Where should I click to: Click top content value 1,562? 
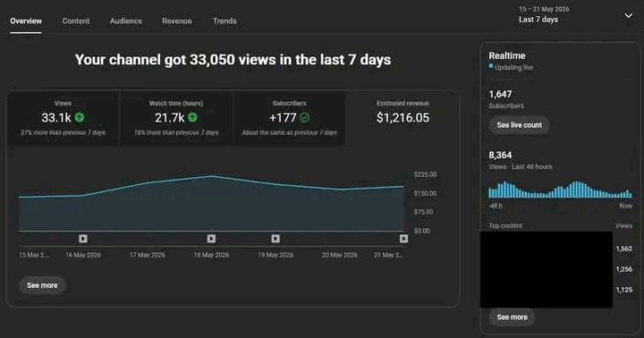[624, 249]
